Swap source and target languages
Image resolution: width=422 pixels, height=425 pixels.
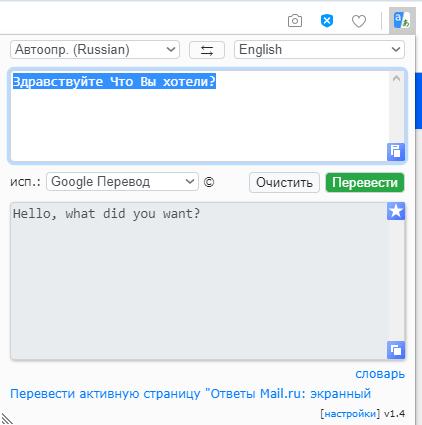pyautogui.click(x=207, y=50)
